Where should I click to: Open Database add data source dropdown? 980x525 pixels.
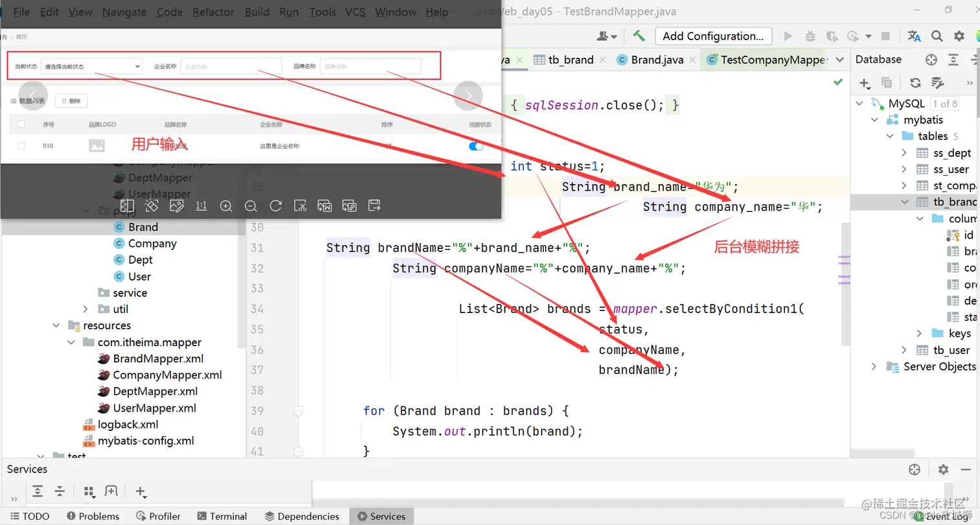tap(865, 83)
